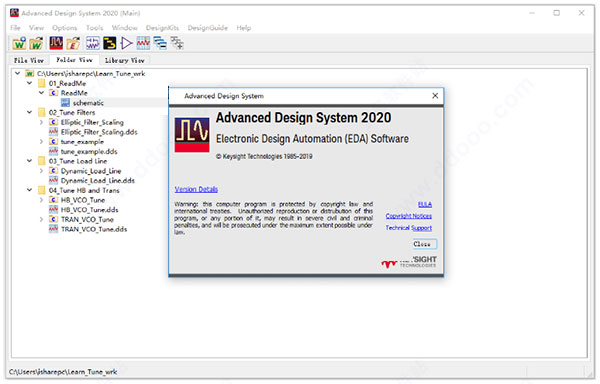Open a new layout window from toolbar
The height and width of the screenshot is (384, 600).
coord(109,43)
